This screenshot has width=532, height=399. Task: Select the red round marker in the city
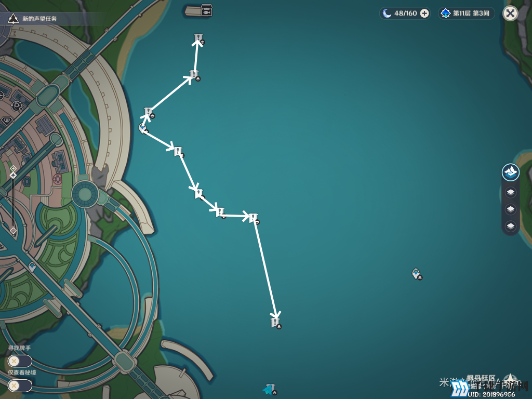click(x=57, y=179)
